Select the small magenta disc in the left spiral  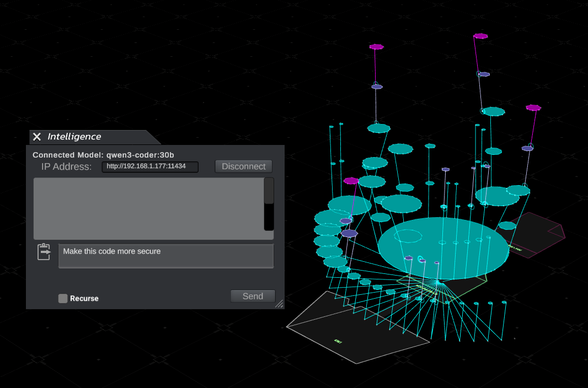click(x=350, y=180)
